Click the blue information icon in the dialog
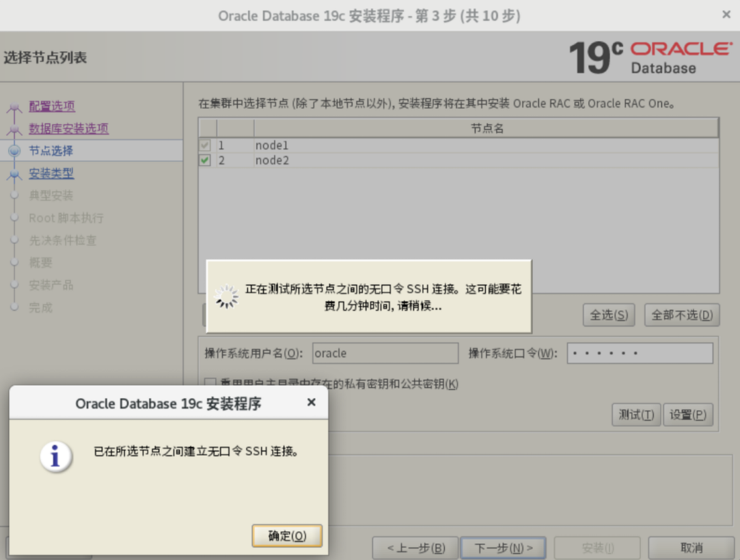Screen dimensions: 740x560 (x=56, y=456)
